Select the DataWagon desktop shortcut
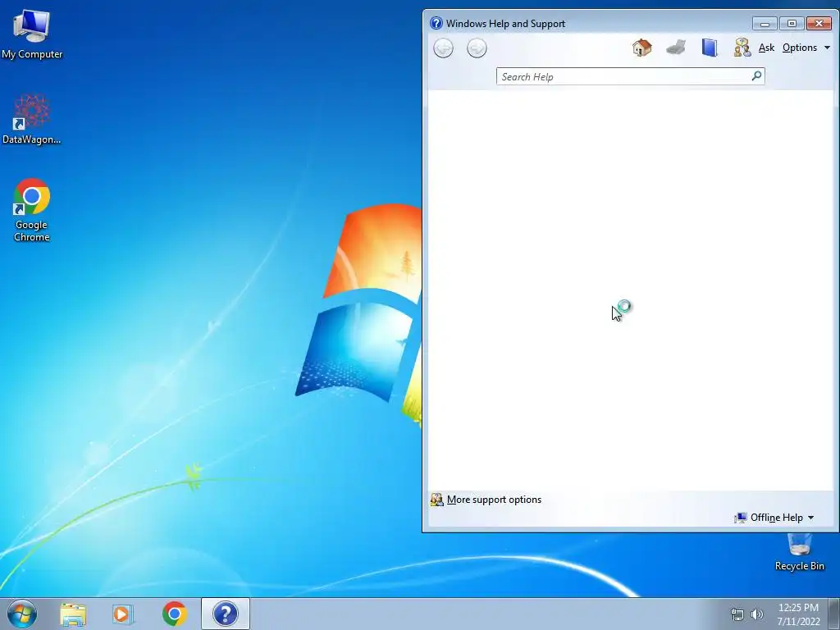840x630 pixels. (x=32, y=119)
